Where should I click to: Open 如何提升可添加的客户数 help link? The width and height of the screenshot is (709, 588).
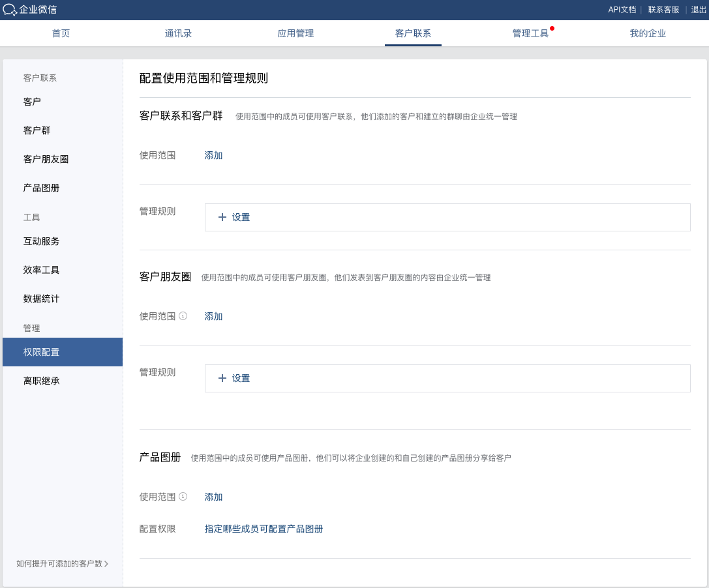point(62,564)
